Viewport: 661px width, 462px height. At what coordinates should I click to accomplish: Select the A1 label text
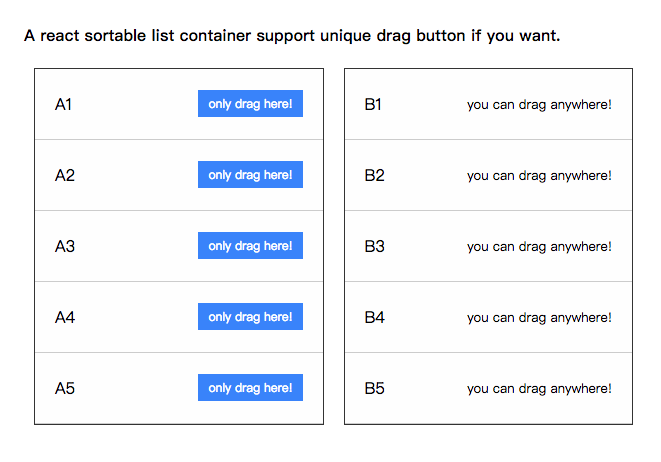pos(63,104)
